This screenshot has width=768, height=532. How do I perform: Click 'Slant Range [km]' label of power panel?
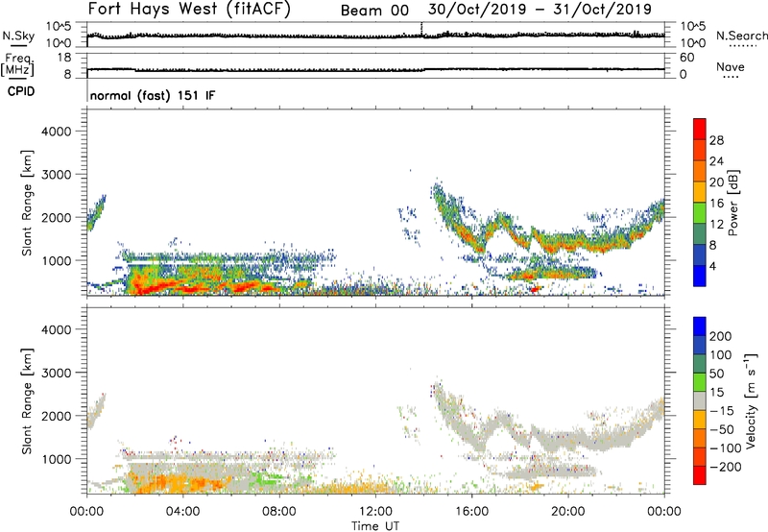click(x=27, y=203)
